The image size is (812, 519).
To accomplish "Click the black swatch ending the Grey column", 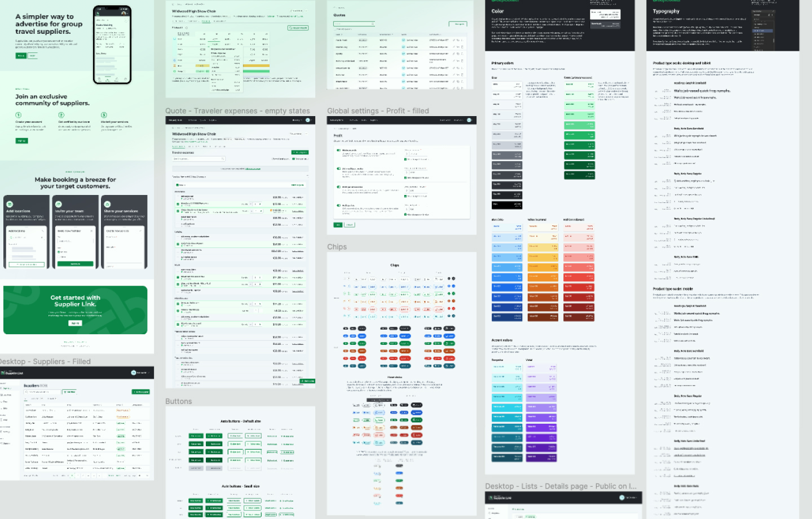I will pos(507,205).
